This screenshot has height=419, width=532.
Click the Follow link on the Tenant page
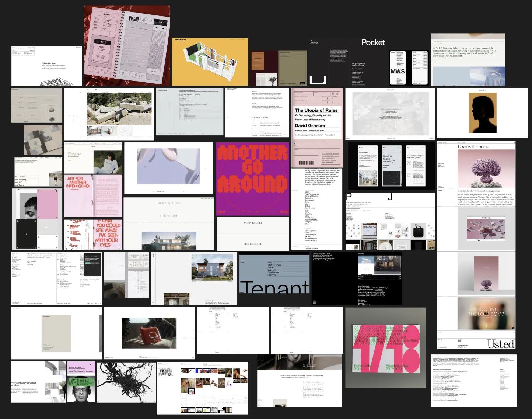click(270, 267)
